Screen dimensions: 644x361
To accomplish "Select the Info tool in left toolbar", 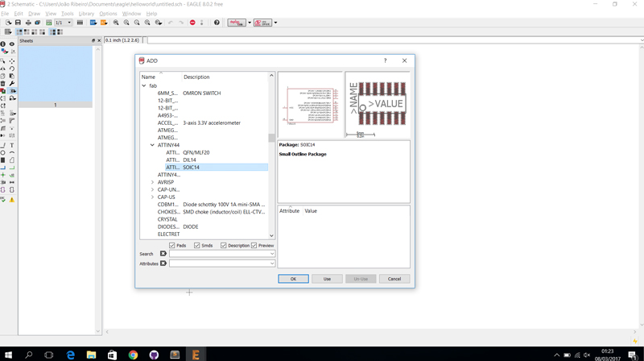I will (x=3, y=44).
